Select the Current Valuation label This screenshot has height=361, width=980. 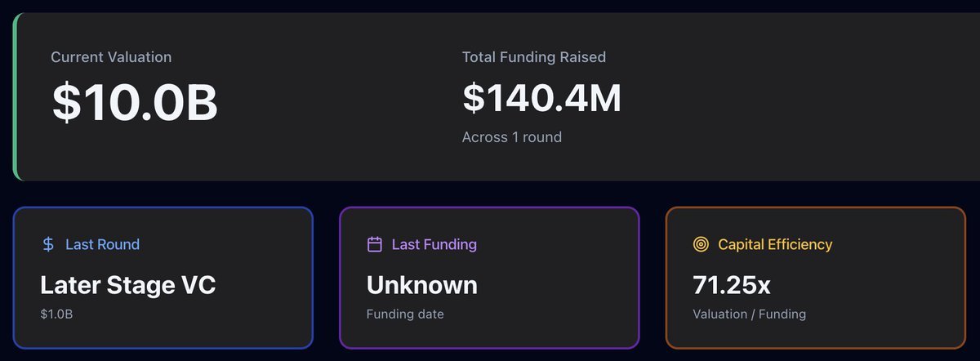[x=111, y=57]
